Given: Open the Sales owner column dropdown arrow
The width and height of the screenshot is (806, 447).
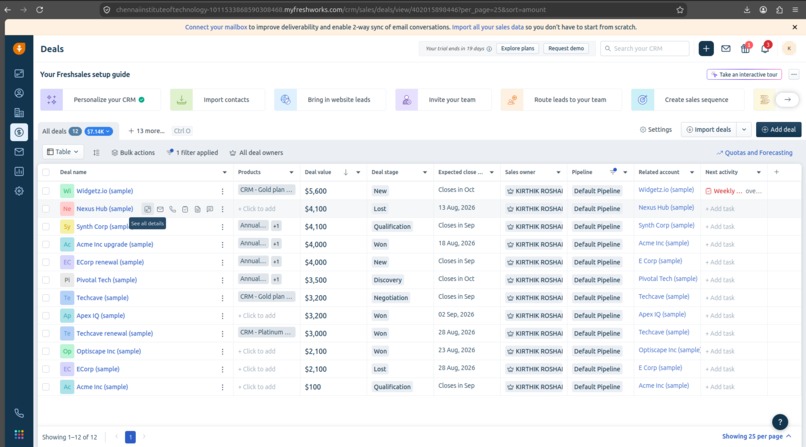Looking at the screenshot, I should [558, 172].
